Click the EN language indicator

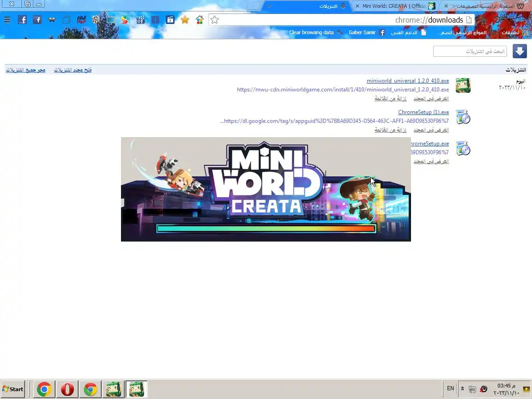click(x=450, y=388)
